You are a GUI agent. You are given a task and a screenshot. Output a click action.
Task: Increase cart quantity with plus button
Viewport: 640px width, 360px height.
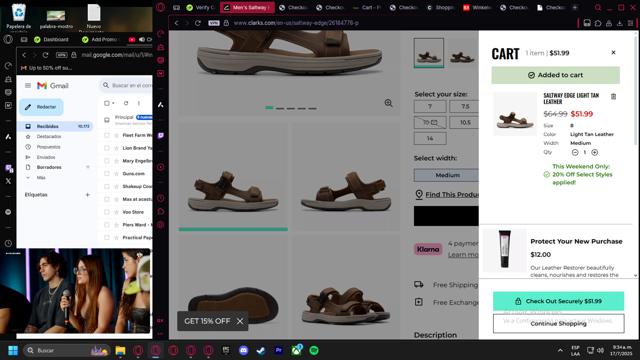[595, 152]
